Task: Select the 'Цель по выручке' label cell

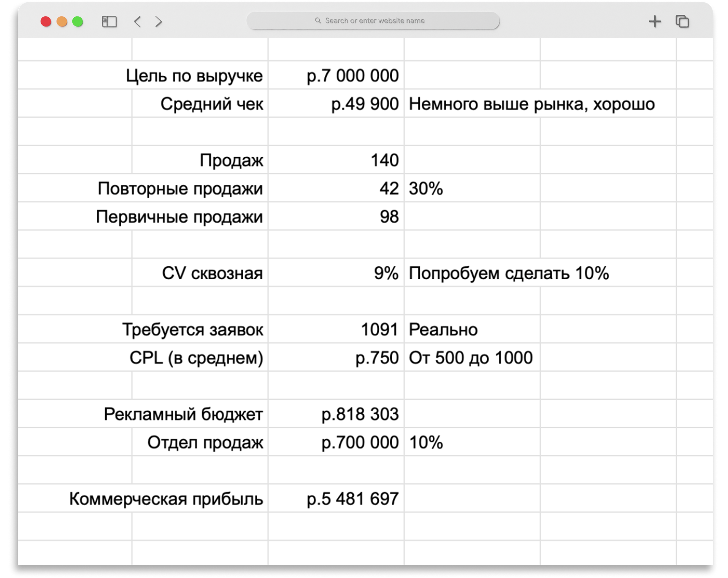Action: click(x=194, y=76)
